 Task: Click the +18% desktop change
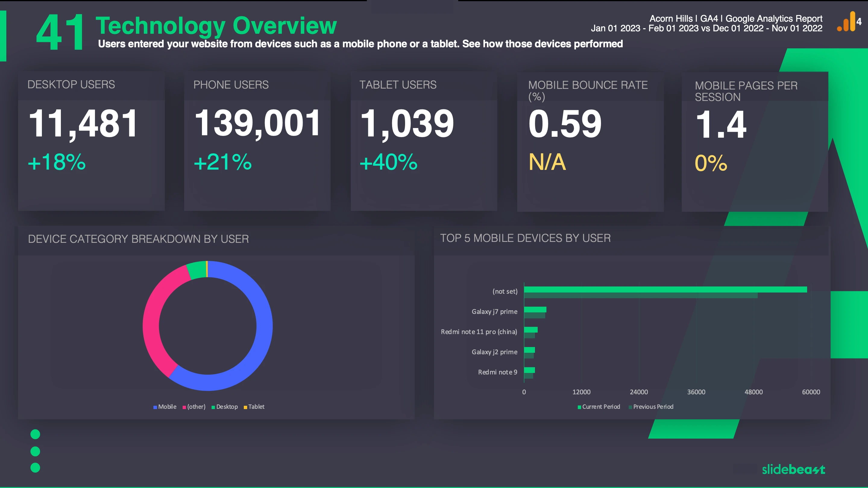click(57, 162)
